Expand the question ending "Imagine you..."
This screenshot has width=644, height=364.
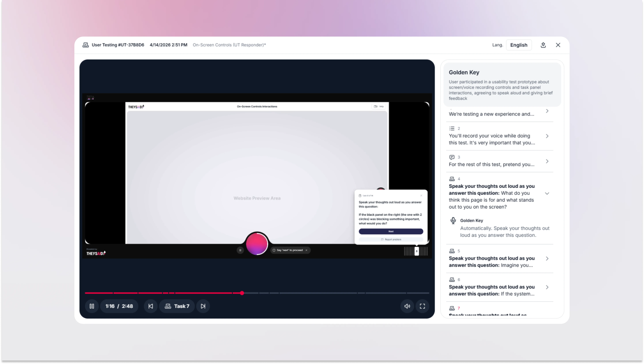(547, 259)
